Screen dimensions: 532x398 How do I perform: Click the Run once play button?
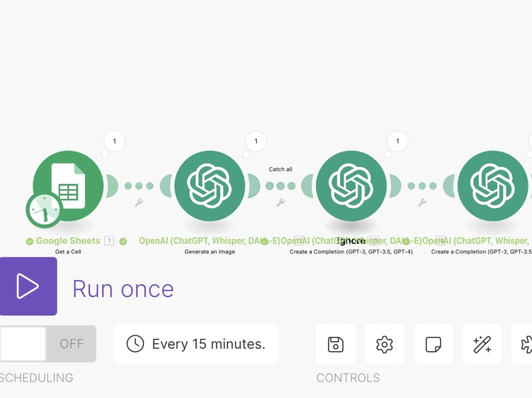click(29, 286)
